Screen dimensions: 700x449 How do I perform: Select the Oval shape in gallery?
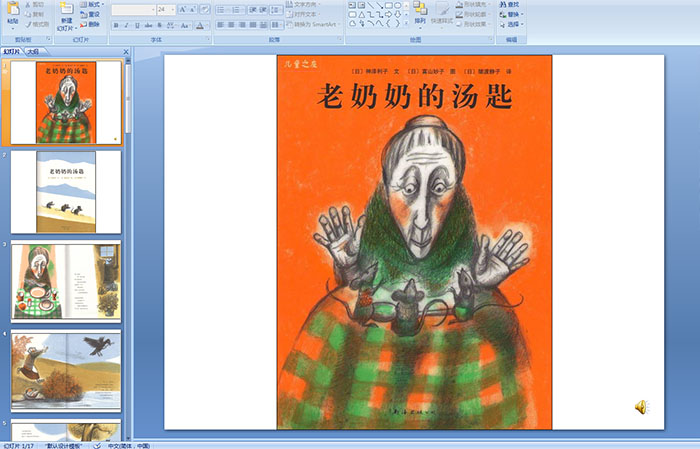click(x=398, y=5)
